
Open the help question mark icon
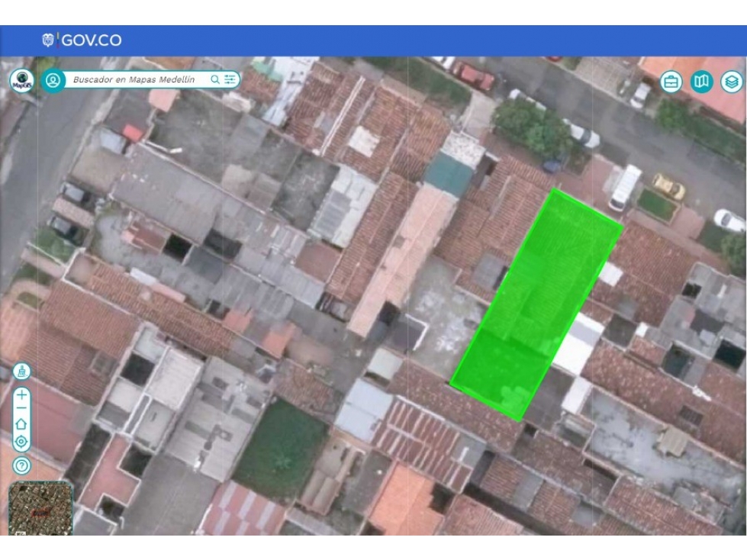click(21, 465)
